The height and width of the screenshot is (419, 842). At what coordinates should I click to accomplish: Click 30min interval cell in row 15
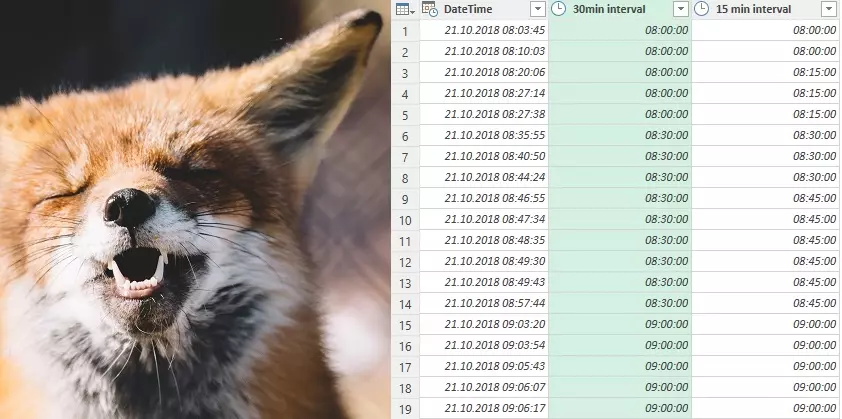620,324
